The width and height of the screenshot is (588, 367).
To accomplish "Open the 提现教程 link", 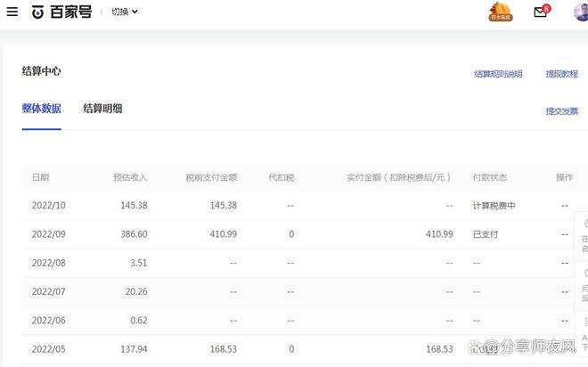I will pos(561,74).
